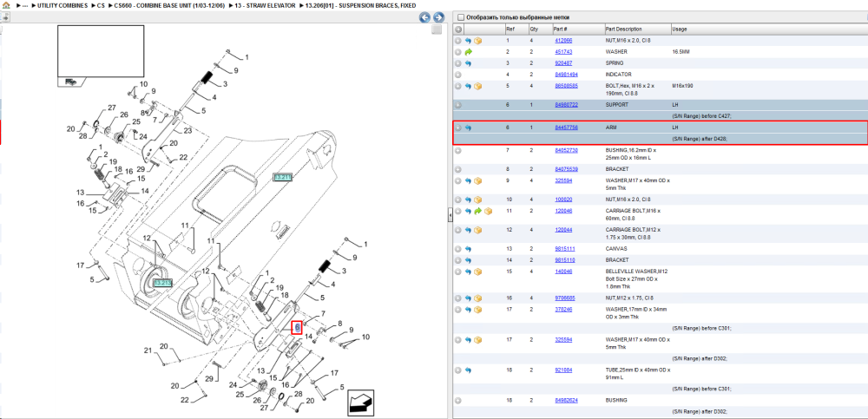This screenshot has width=868, height=419.
Task: Click the blue arrow for TUBE 921084
Action: click(468, 370)
